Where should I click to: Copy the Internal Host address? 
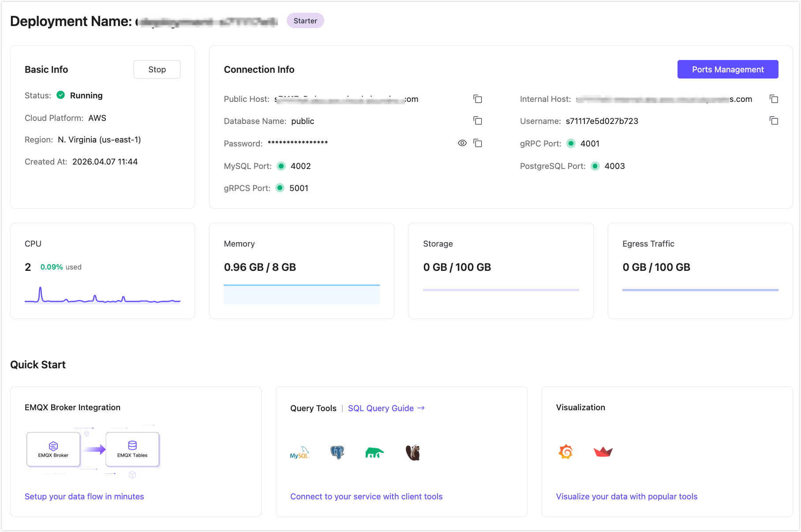point(774,99)
